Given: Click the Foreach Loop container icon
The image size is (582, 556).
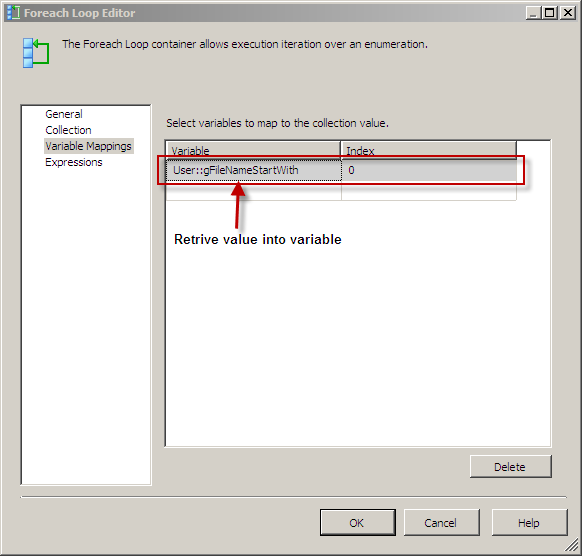Looking at the screenshot, I should 36,53.
